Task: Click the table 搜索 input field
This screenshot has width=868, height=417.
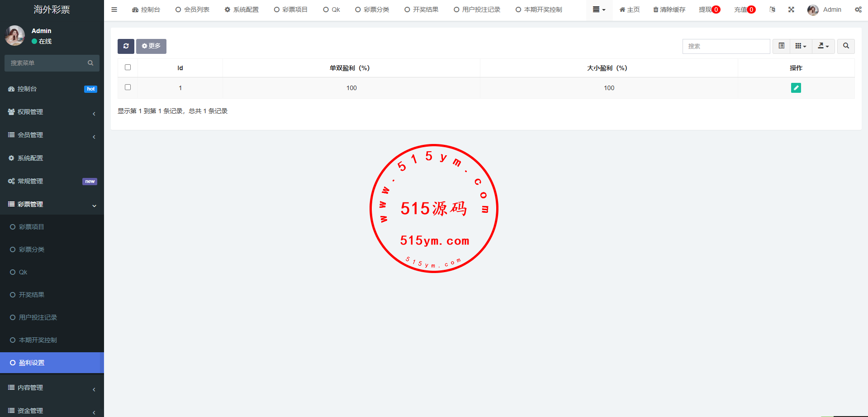Action: point(726,46)
